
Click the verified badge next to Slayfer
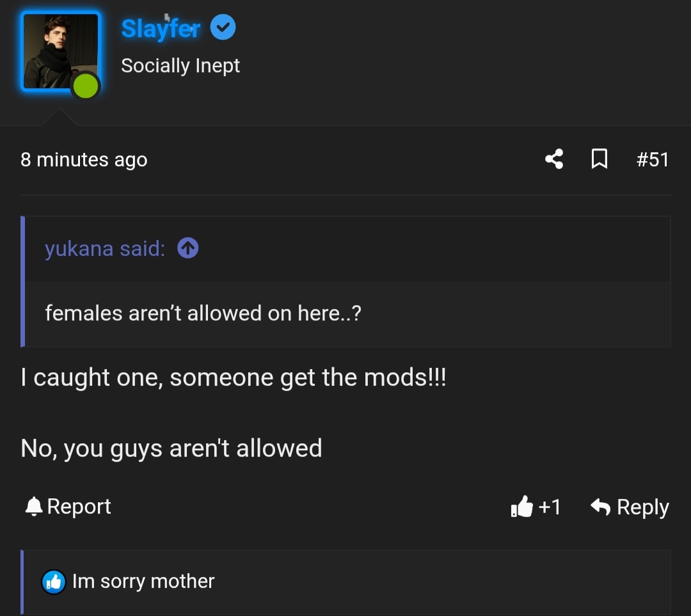(x=223, y=28)
